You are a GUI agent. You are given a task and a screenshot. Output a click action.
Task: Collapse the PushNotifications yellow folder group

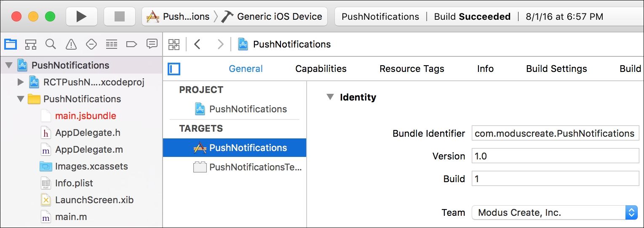pos(21,99)
